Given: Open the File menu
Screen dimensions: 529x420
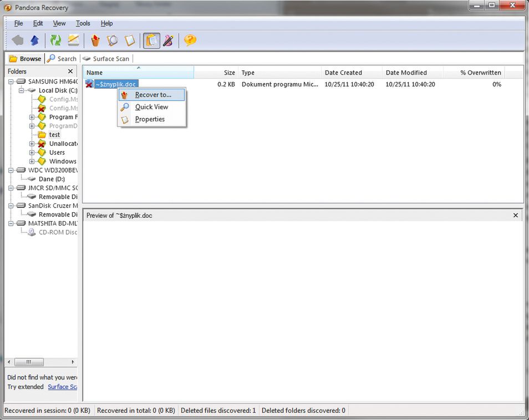Looking at the screenshot, I should pyautogui.click(x=18, y=23).
